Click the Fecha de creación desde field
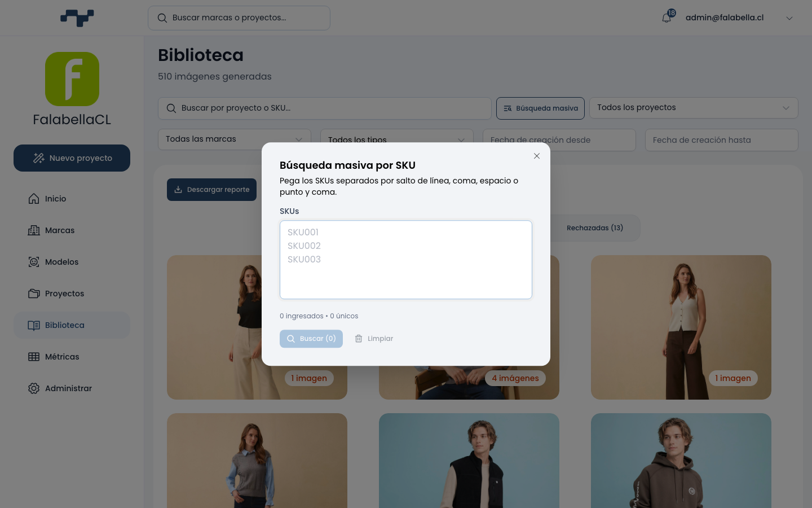 tap(559, 140)
